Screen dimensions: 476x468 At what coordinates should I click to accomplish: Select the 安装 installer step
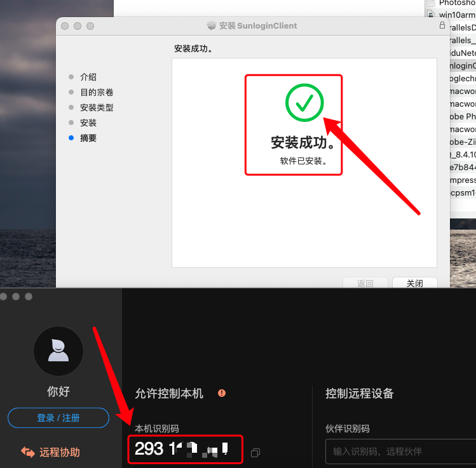click(x=88, y=123)
